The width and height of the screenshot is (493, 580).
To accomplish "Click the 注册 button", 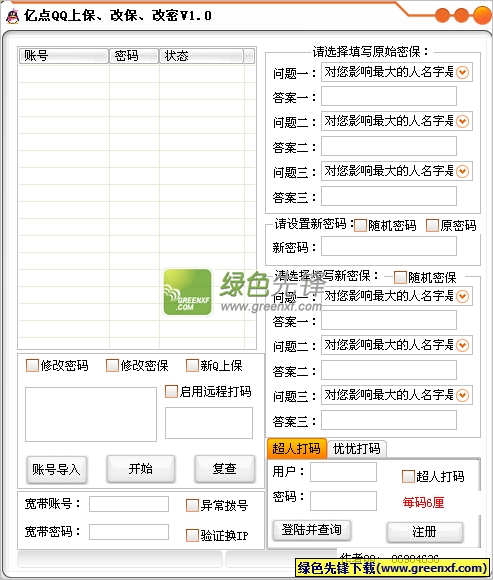I will 425,532.
